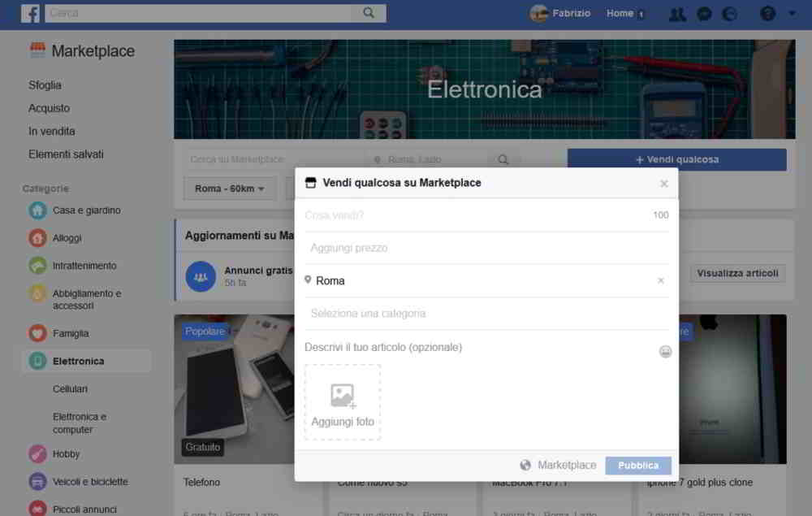Open In vendita in sidebar
The width and height of the screenshot is (812, 516).
52,131
